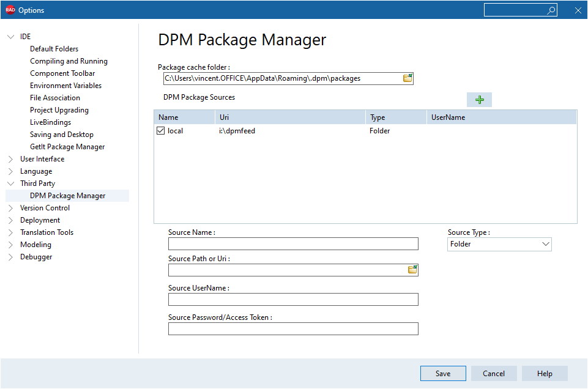Select Default Folders in the tree
The width and height of the screenshot is (588, 389).
pos(54,49)
